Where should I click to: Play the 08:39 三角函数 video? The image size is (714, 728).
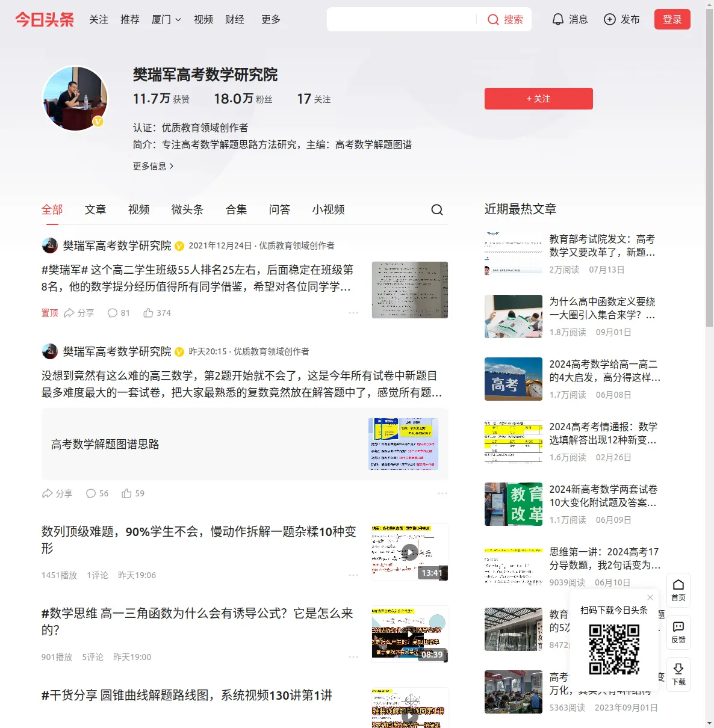(410, 634)
